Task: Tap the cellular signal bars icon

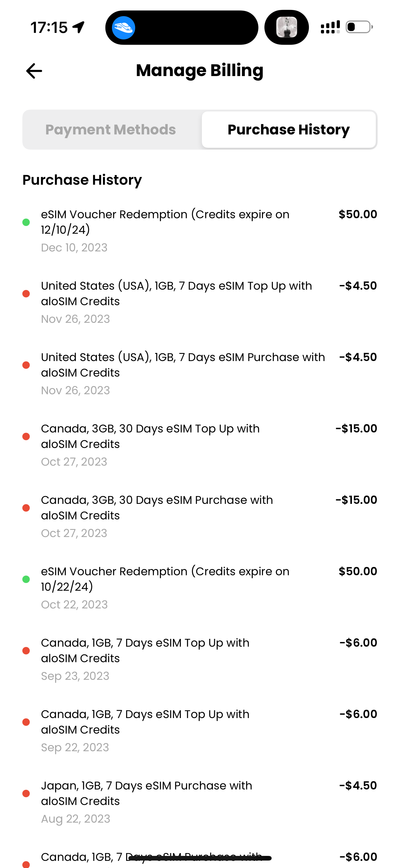Action: click(330, 27)
